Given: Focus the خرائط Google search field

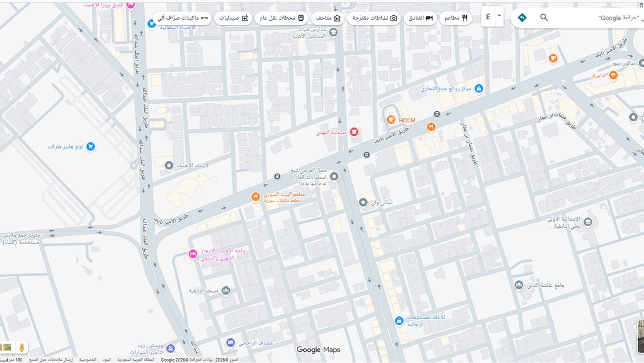Looking at the screenshot, I should (x=595, y=18).
